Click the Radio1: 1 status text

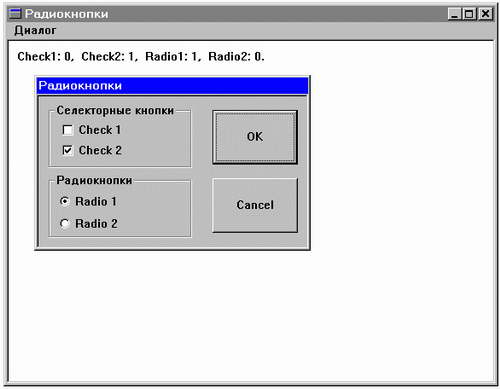[x=172, y=57]
